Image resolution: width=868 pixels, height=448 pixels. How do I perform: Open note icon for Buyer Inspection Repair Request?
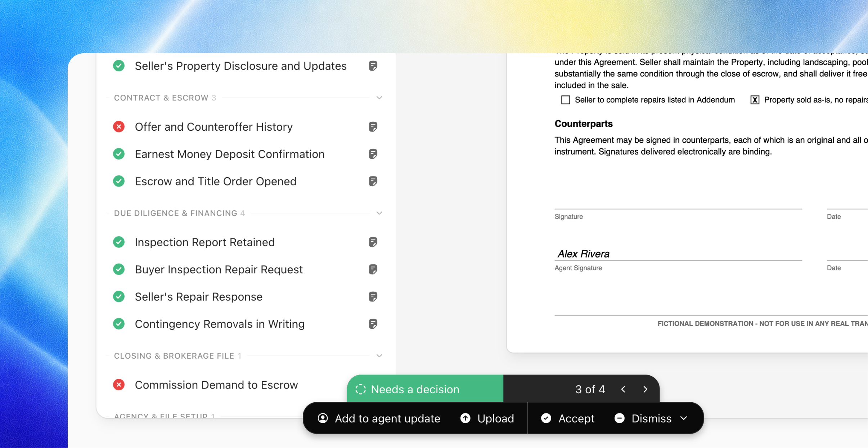click(373, 269)
